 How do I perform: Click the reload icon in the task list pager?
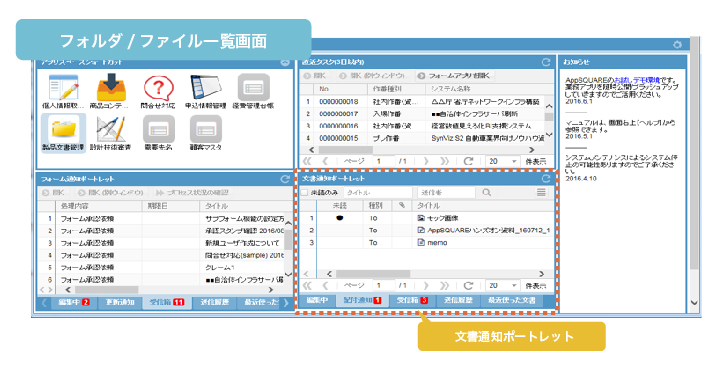pyautogui.click(x=468, y=161)
